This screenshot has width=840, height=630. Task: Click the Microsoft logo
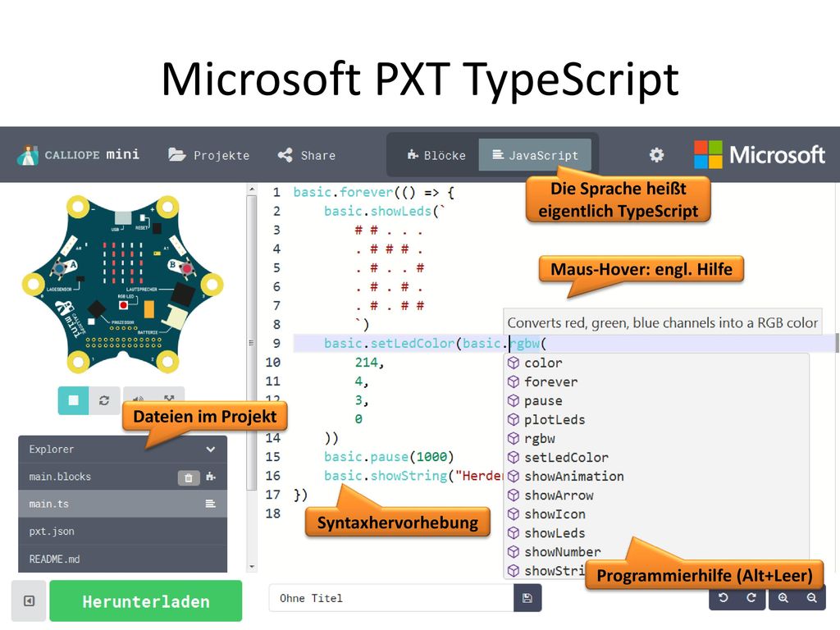(759, 155)
